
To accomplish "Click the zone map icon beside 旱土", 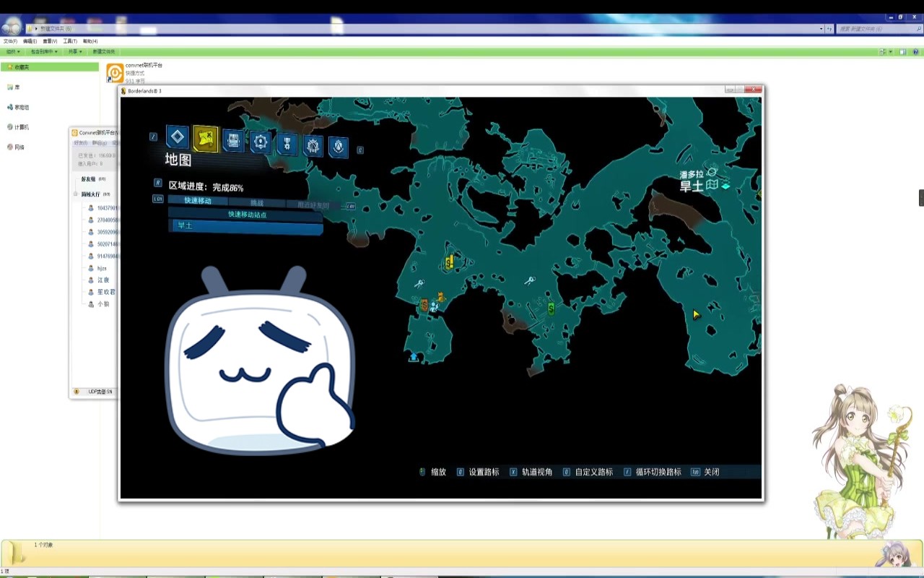I will tap(712, 186).
